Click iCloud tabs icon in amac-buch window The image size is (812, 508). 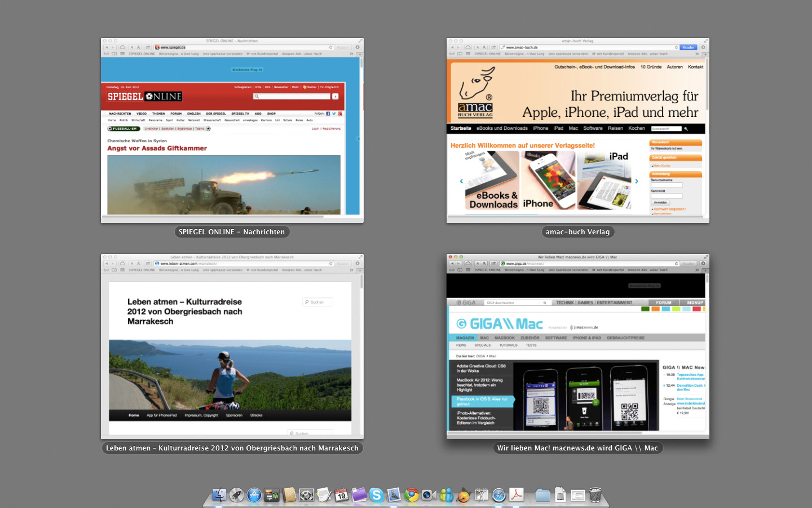click(468, 47)
